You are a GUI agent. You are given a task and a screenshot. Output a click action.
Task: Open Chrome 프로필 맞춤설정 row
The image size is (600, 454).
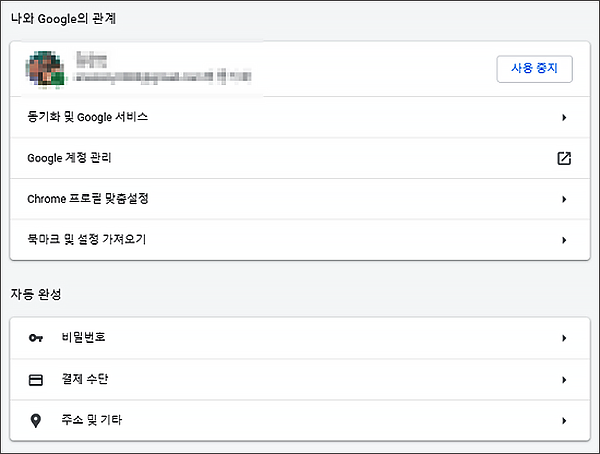click(300, 199)
